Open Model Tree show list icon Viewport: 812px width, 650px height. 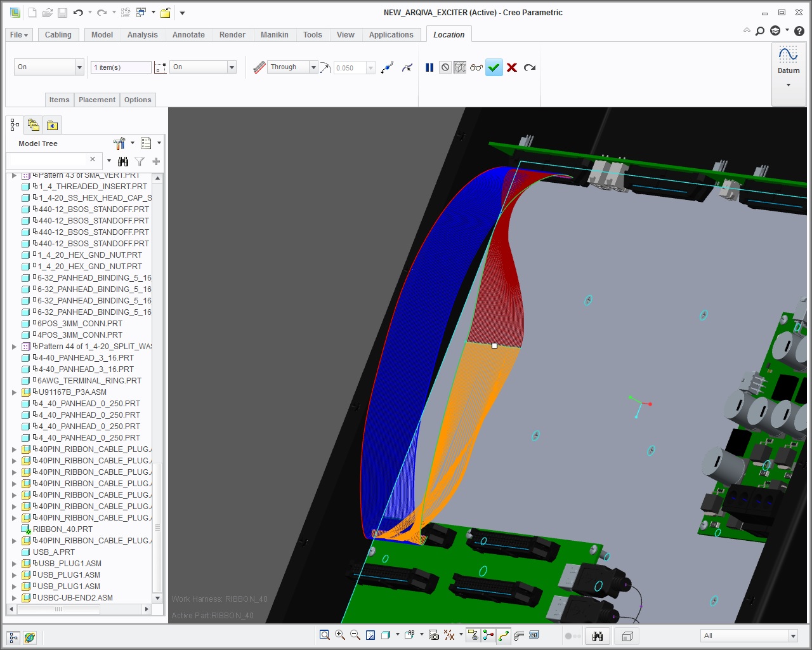point(146,143)
